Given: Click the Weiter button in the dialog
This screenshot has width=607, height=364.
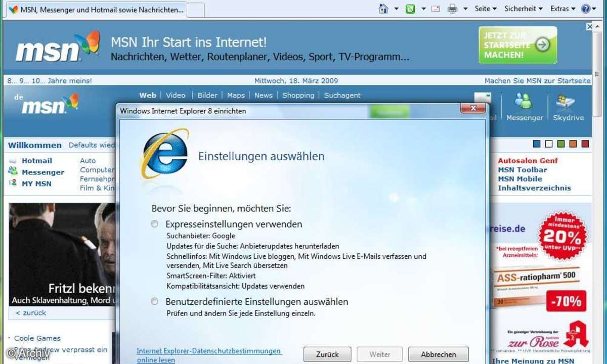Looking at the screenshot, I should click(x=380, y=354).
